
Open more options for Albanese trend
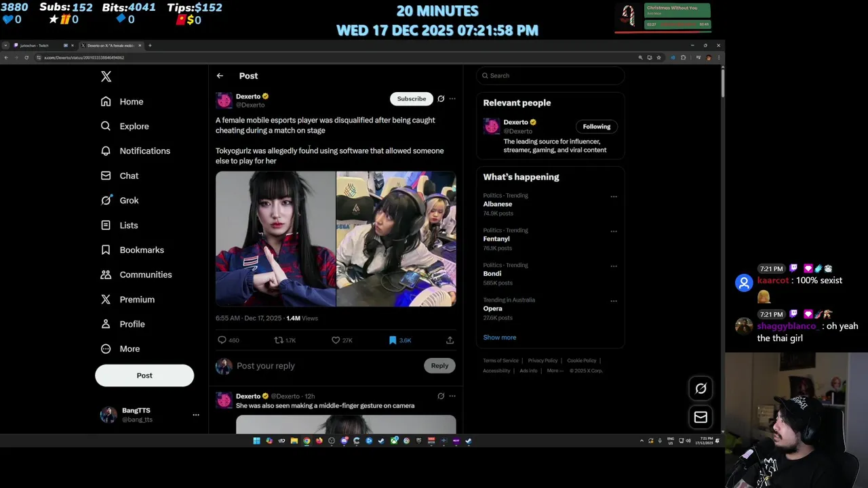click(614, 197)
